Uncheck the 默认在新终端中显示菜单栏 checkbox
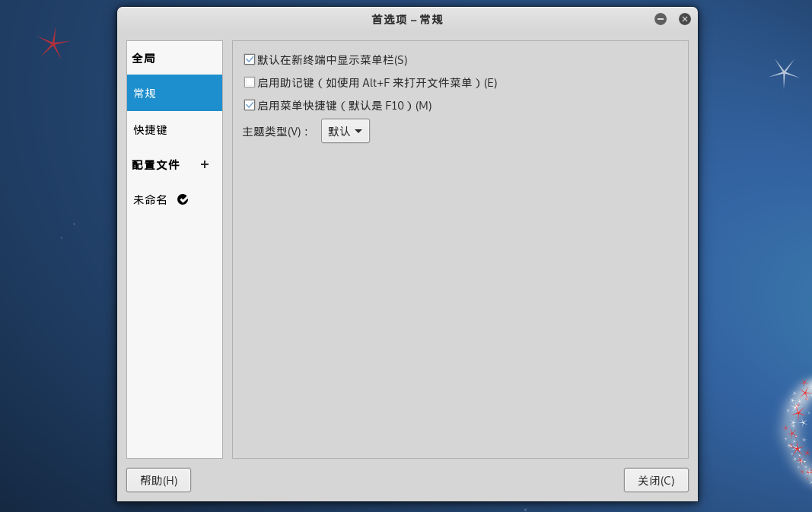This screenshot has height=512, width=812. tap(249, 59)
